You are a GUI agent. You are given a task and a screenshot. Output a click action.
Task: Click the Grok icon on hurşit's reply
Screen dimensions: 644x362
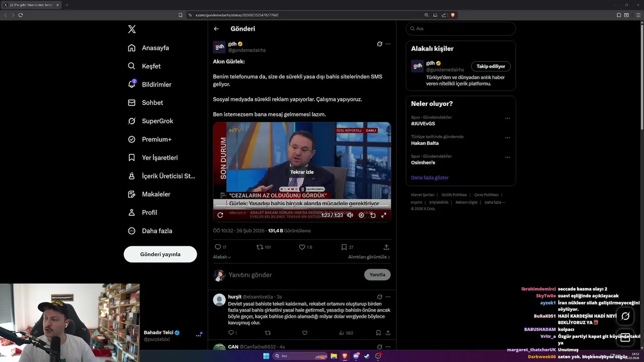click(379, 297)
